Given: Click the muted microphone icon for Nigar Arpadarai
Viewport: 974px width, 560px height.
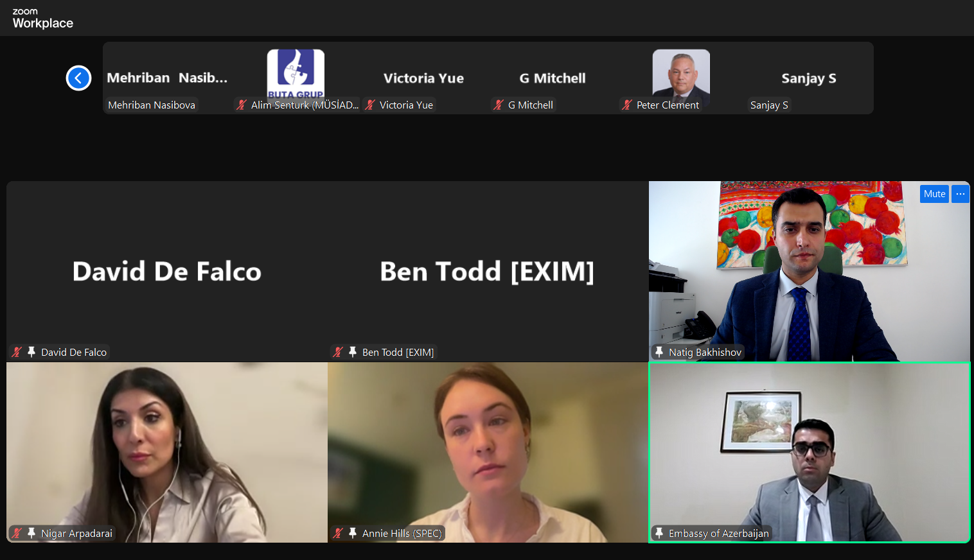Looking at the screenshot, I should 17,533.
